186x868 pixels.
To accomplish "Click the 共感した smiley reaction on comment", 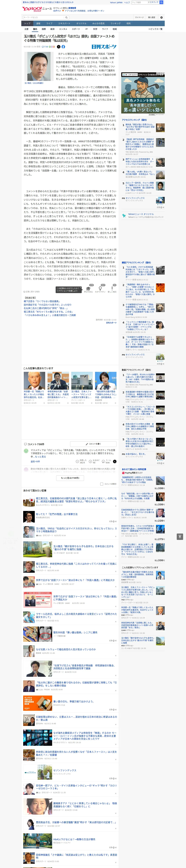I will [82, 461].
